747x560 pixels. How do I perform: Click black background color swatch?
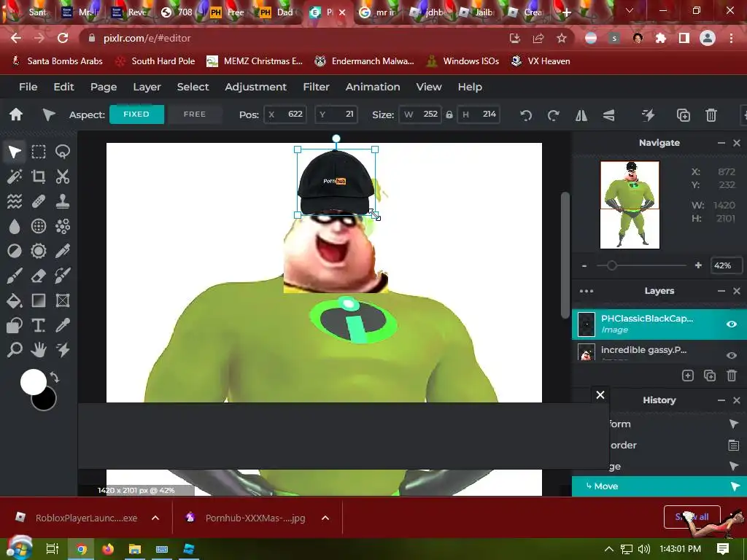pyautogui.click(x=47, y=402)
